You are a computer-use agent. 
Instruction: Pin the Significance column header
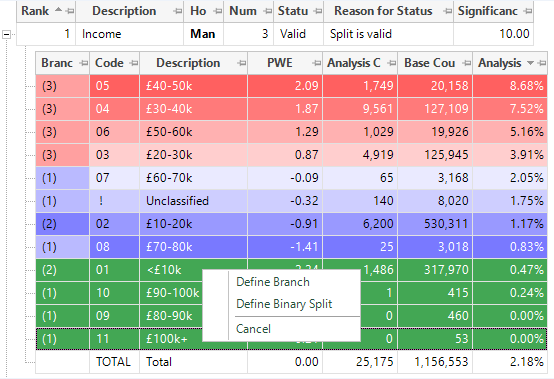(x=528, y=11)
